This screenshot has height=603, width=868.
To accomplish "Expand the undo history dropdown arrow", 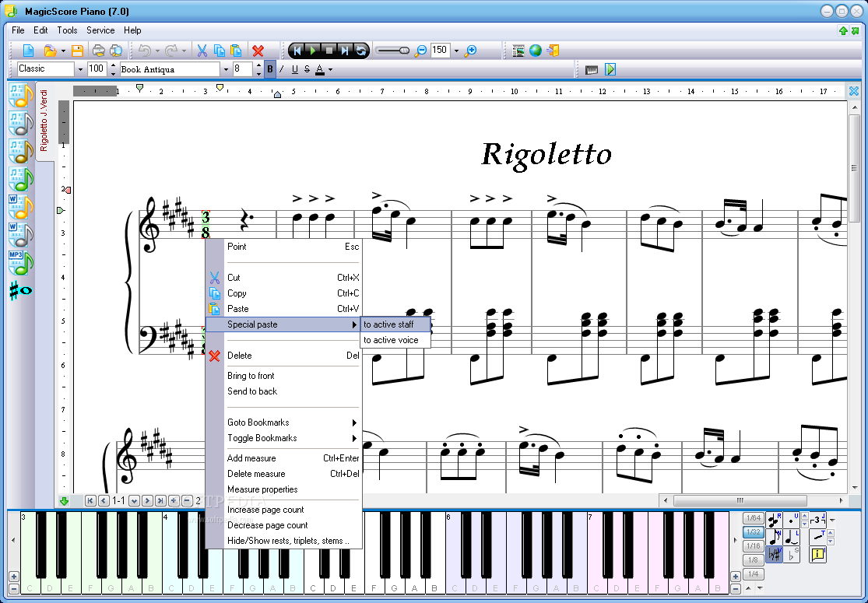I will [x=157, y=51].
